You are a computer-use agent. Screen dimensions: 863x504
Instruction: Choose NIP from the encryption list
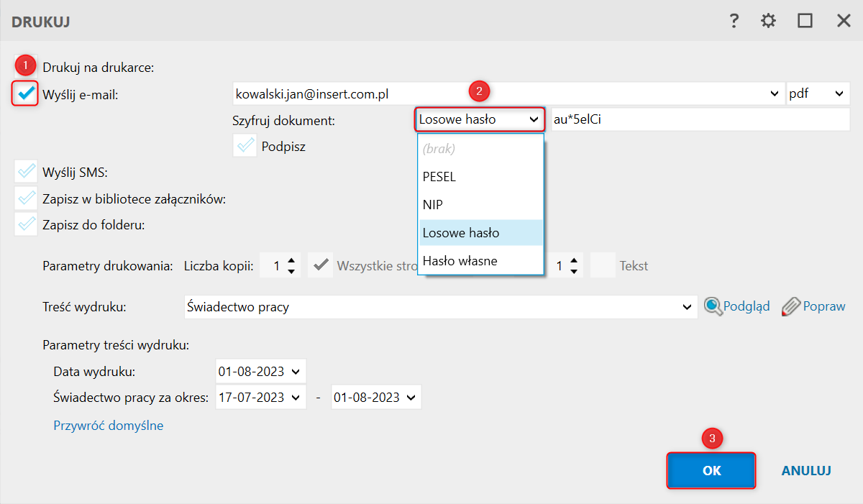pos(480,205)
